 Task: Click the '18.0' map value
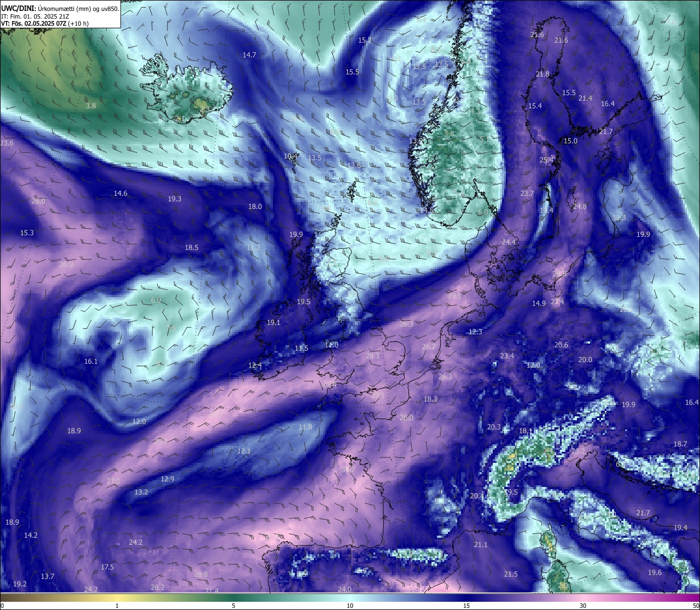[255, 207]
